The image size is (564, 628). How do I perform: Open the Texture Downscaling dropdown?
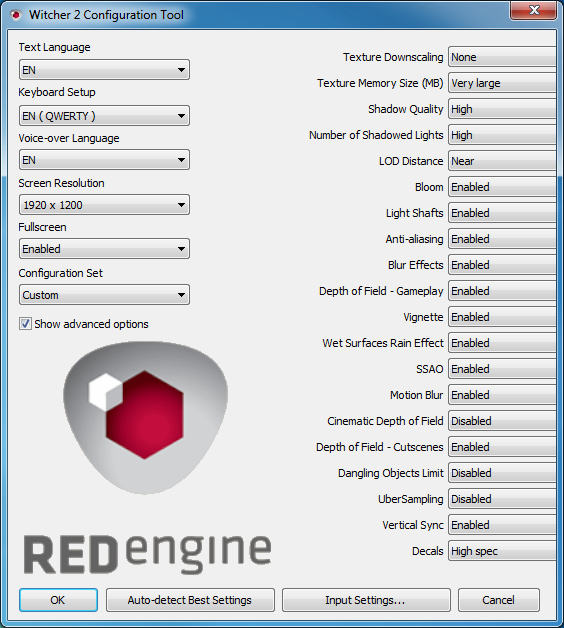pos(502,57)
